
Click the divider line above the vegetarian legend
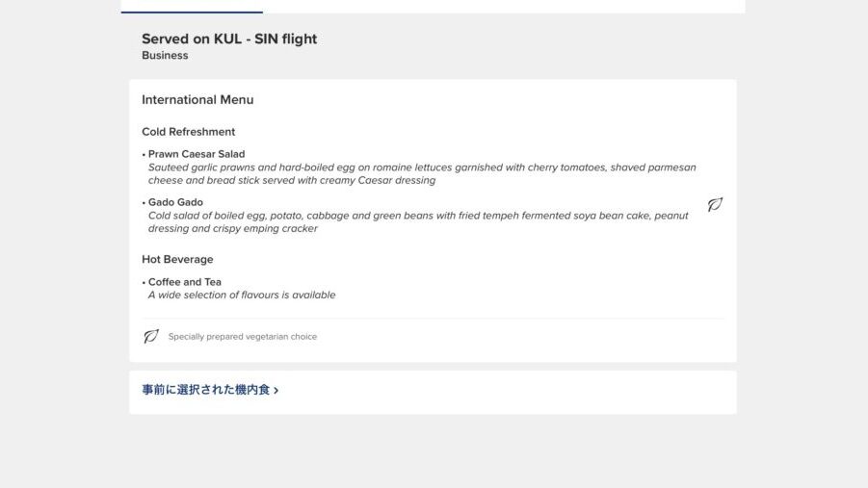(x=433, y=319)
